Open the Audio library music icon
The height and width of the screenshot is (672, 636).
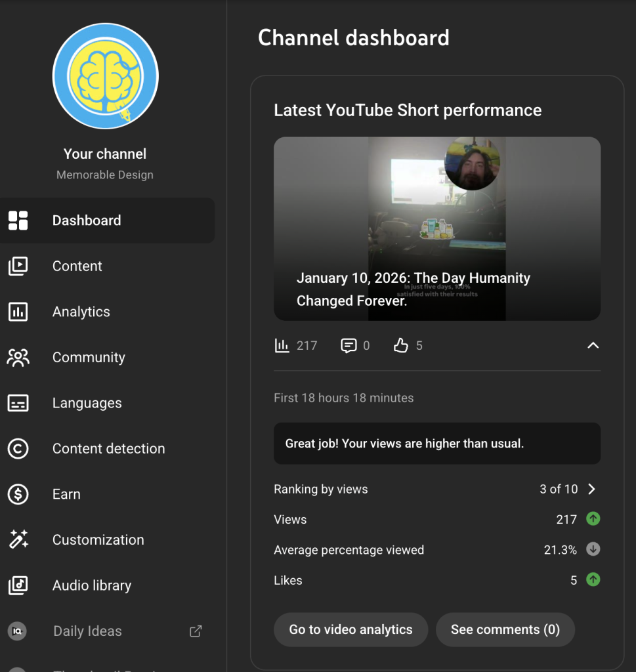point(18,585)
